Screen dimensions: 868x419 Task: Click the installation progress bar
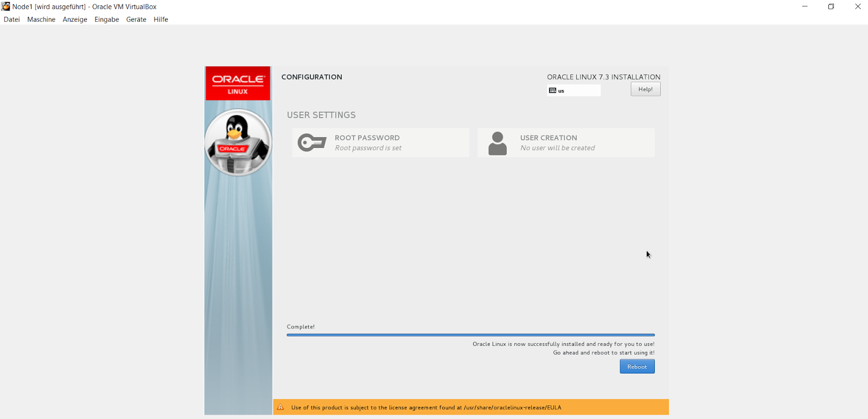pyautogui.click(x=470, y=335)
